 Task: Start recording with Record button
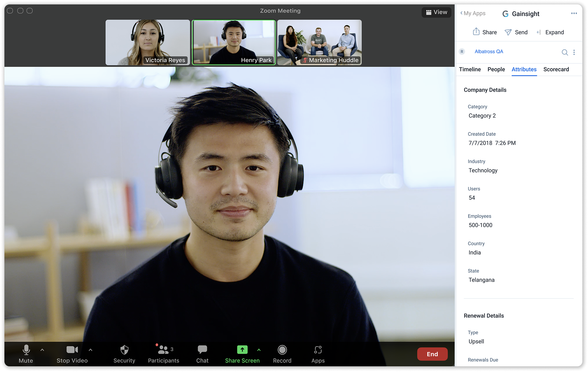click(x=282, y=354)
